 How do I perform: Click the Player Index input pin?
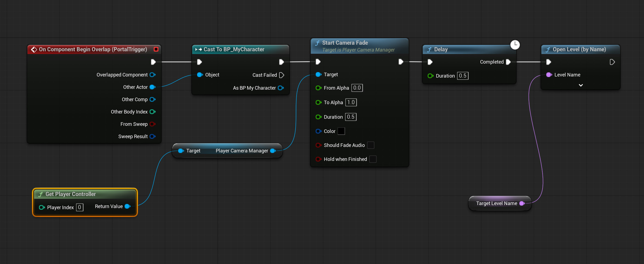42,208
